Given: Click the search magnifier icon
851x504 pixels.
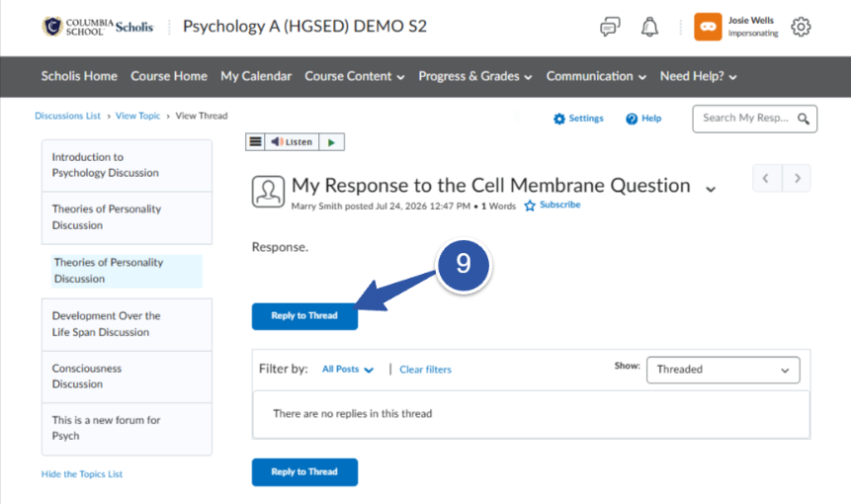Looking at the screenshot, I should coord(804,119).
